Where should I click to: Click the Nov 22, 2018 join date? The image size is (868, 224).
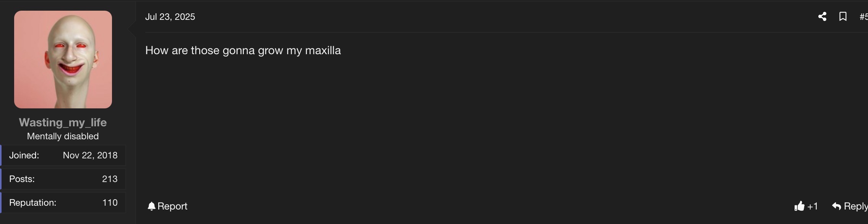coord(90,155)
